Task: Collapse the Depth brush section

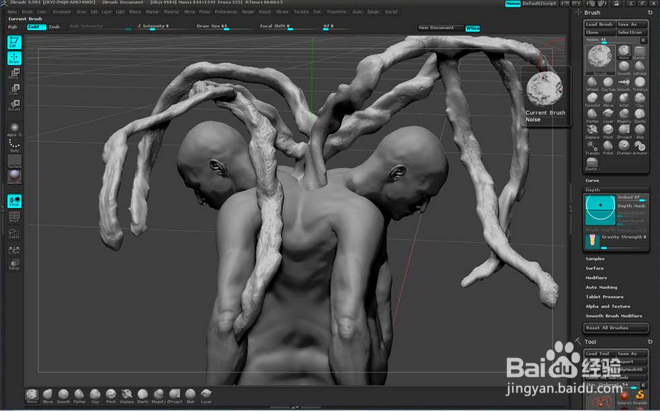Action: 593,189
